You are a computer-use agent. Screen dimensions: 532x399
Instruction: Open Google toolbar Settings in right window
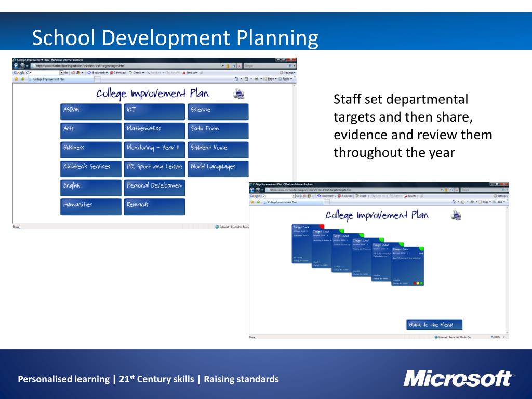[x=501, y=196]
